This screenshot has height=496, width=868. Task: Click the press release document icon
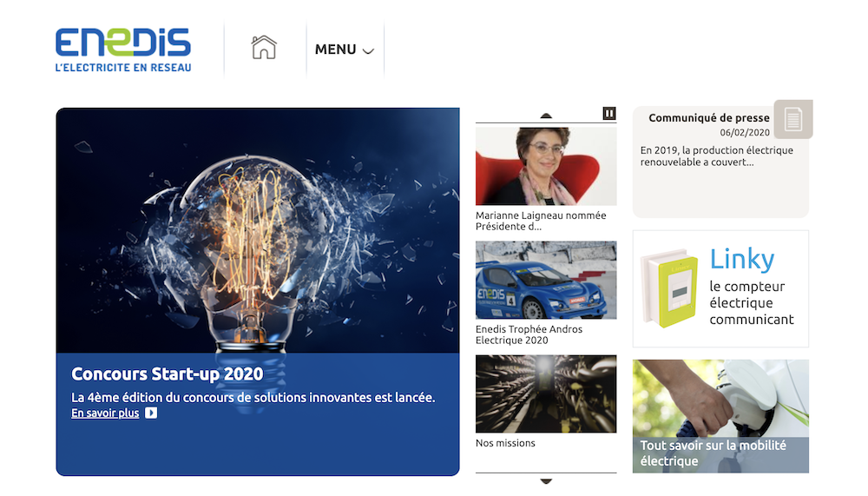[x=792, y=119]
